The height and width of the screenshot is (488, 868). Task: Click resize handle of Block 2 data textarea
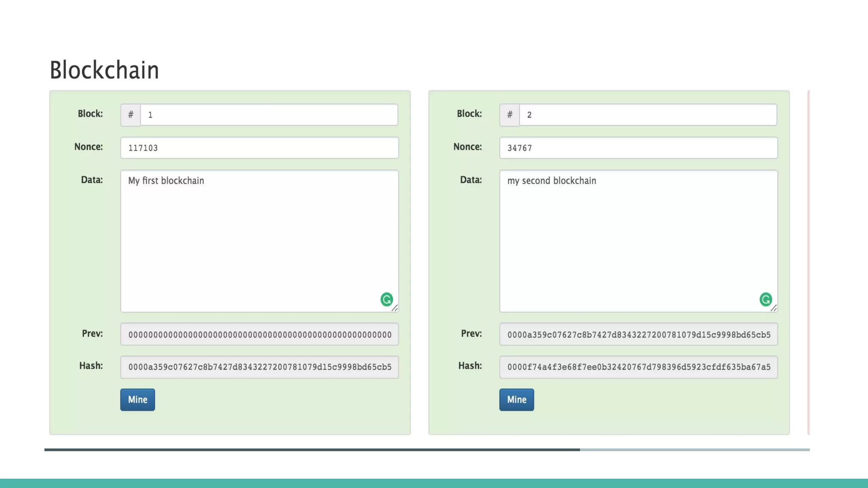(x=773, y=308)
